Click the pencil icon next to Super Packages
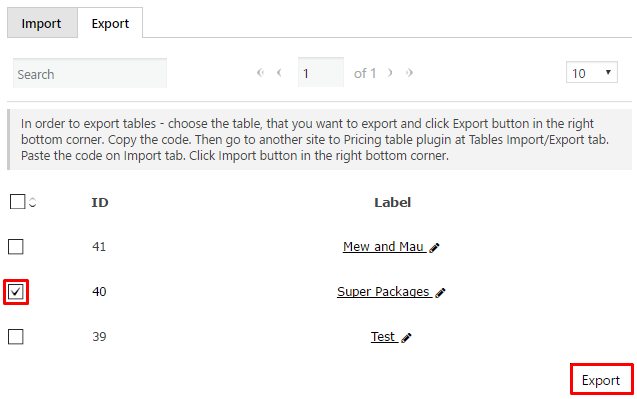Viewport: 637px width, 399px height. click(x=440, y=293)
